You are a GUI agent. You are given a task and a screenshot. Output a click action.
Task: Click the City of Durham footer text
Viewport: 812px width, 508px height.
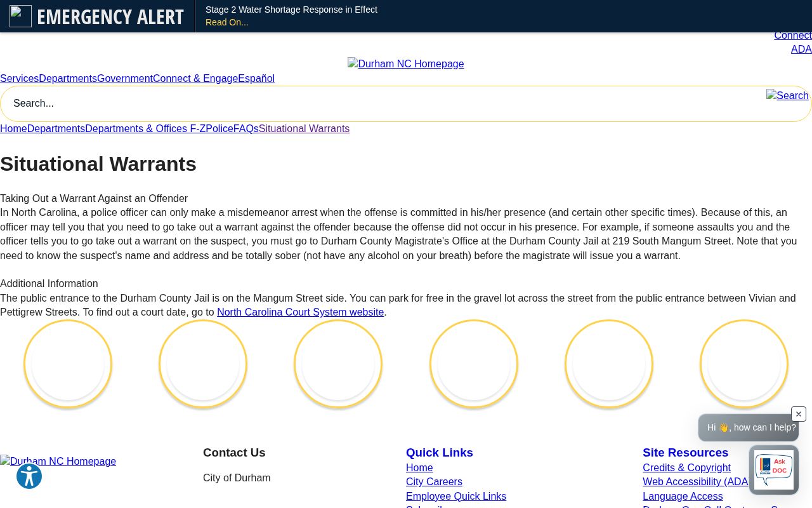(x=237, y=478)
